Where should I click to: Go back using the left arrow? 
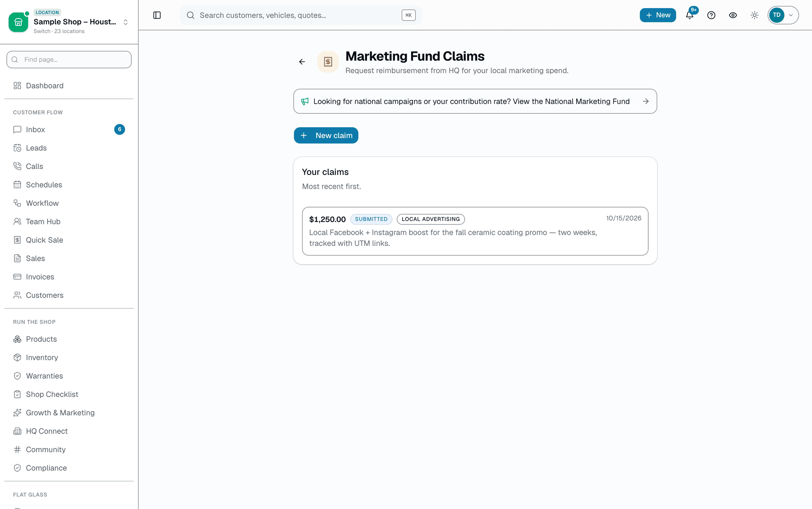[302, 62]
